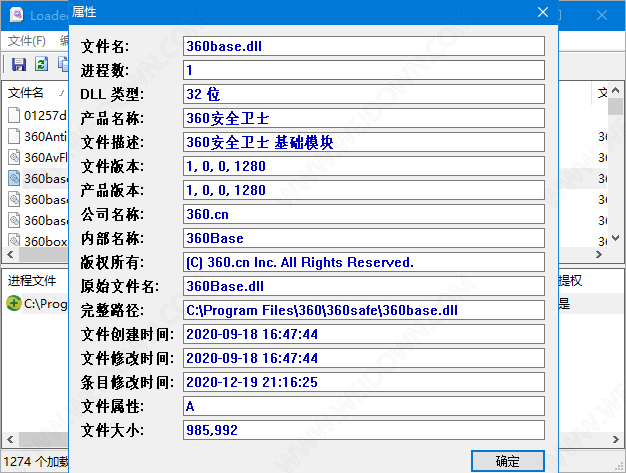Click the 文件描述 field 360安全卫士 基础模块
This screenshot has width=626, height=473.
(x=364, y=142)
